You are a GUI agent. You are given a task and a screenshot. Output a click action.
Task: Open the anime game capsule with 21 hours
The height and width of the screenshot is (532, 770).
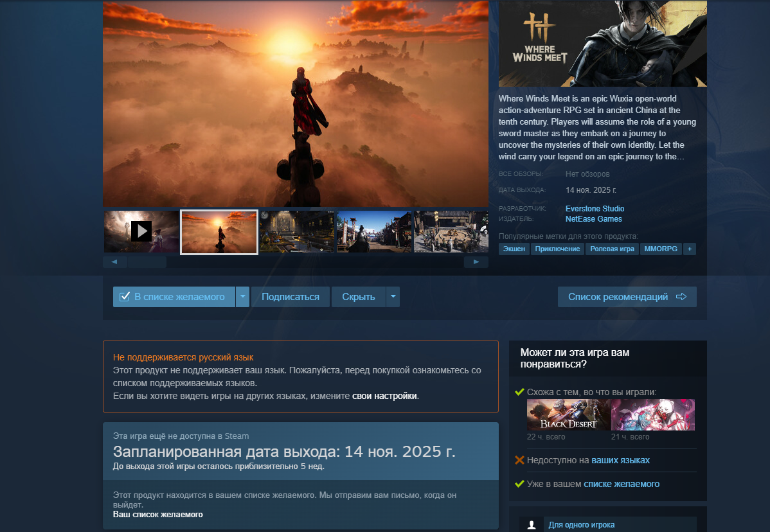coord(653,414)
